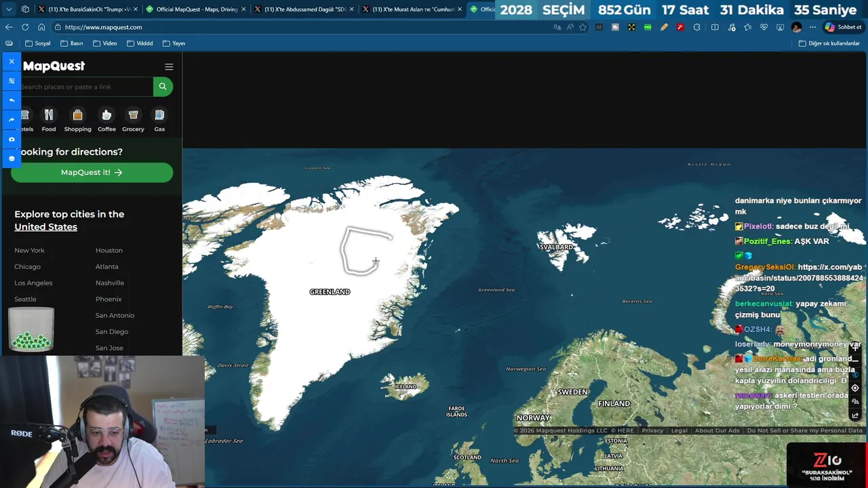This screenshot has height=488, width=868.
Task: Close the Abdussamed Dagül tab
Action: pos(351,9)
